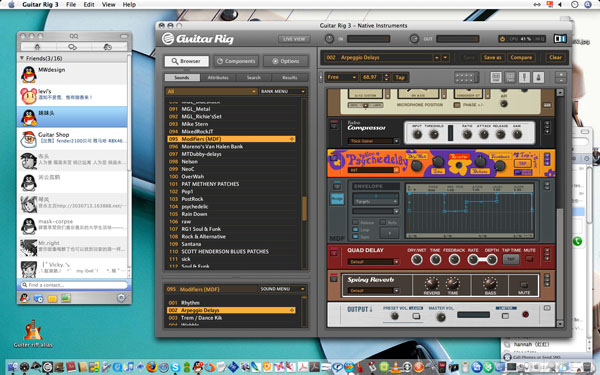Click Quad Delay TAP time button
The height and width of the screenshot is (375, 600).
coord(511,259)
